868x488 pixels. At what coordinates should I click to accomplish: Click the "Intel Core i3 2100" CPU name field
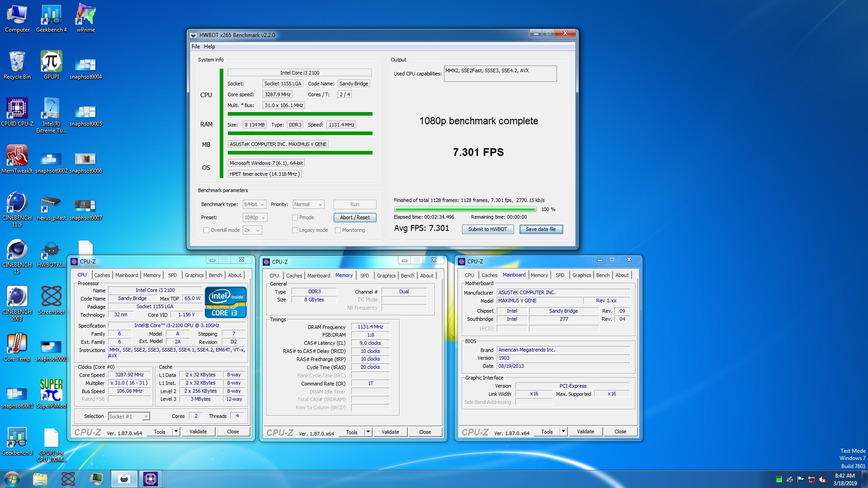(x=300, y=73)
